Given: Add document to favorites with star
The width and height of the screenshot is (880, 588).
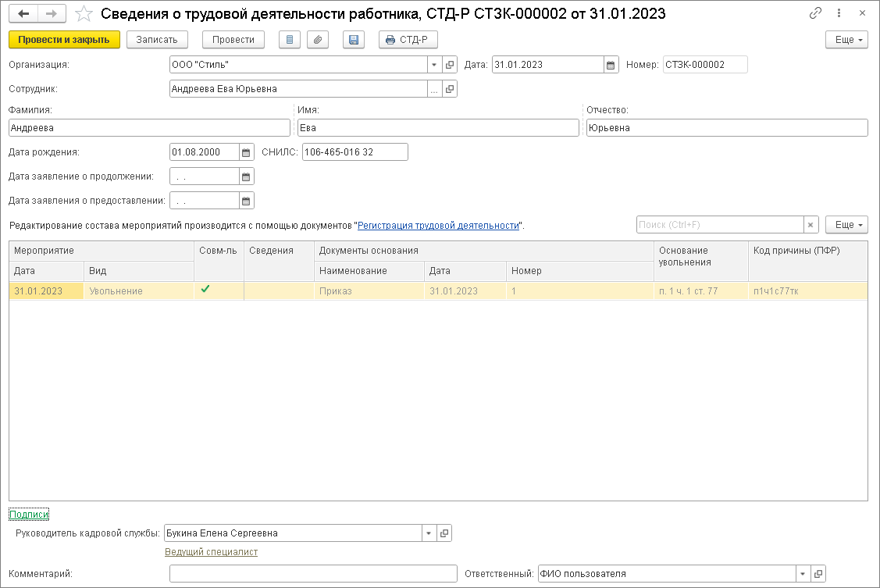Looking at the screenshot, I should click(84, 13).
